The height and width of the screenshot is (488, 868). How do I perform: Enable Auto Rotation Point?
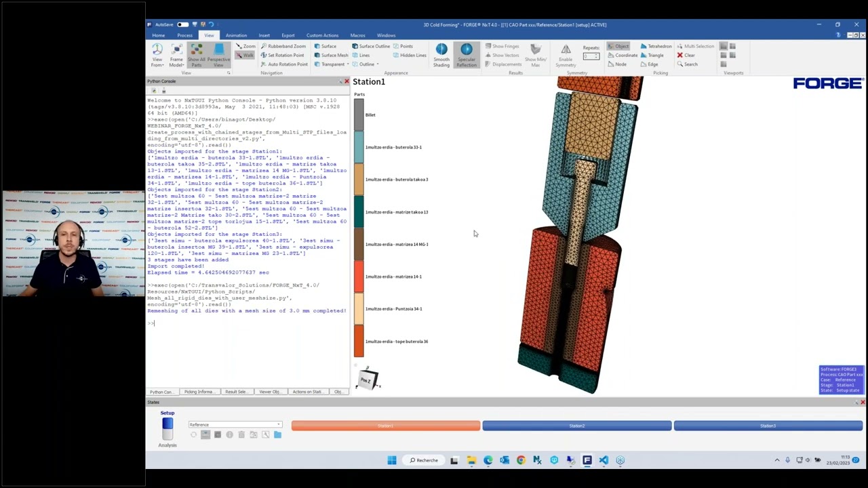283,64
